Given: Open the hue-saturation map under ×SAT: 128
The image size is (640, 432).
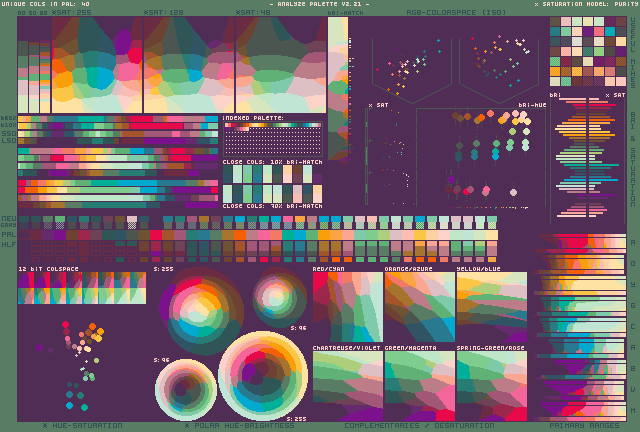Looking at the screenshot, I should [189, 65].
